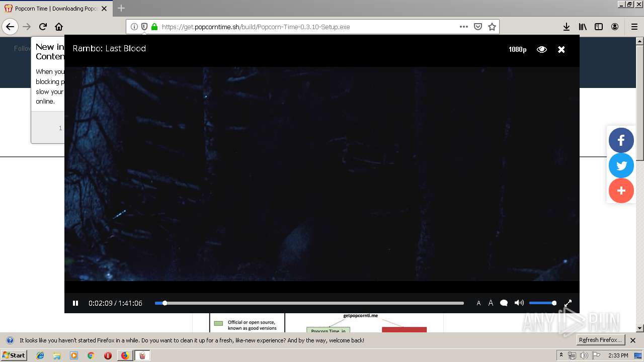Increase subtitle size with large A icon
The height and width of the screenshot is (362, 644).
click(491, 303)
